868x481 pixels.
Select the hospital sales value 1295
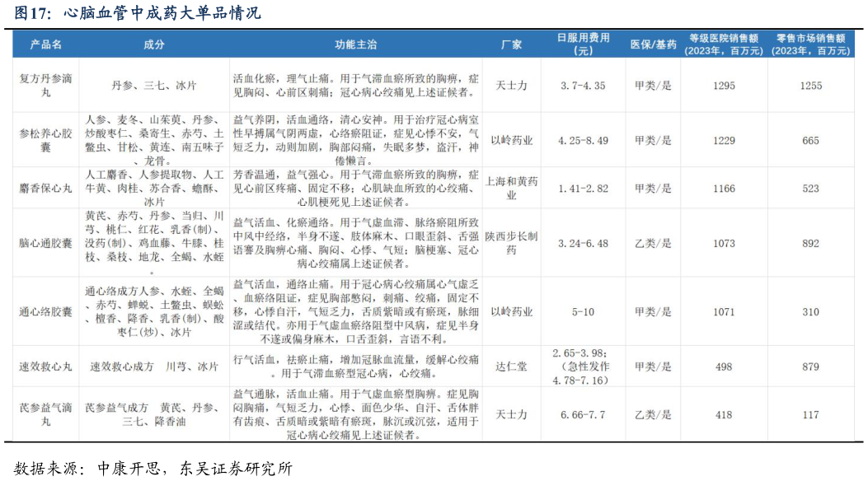[x=724, y=86]
